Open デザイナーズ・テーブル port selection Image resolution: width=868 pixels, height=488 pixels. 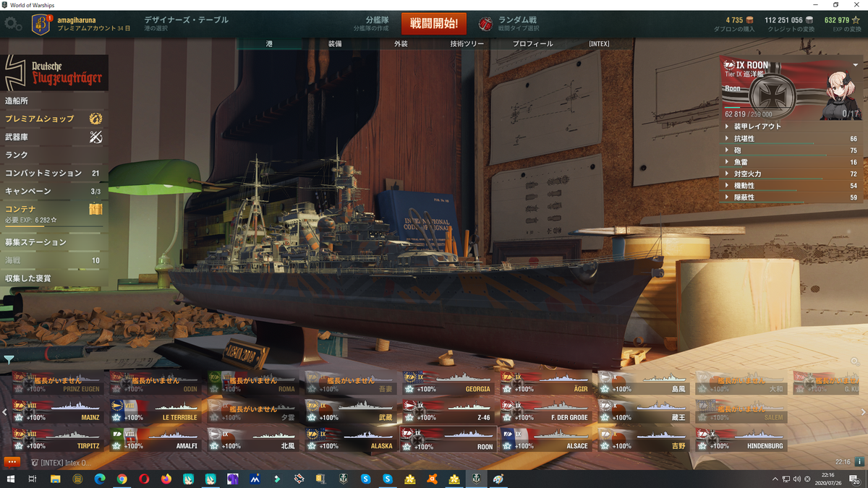(186, 23)
